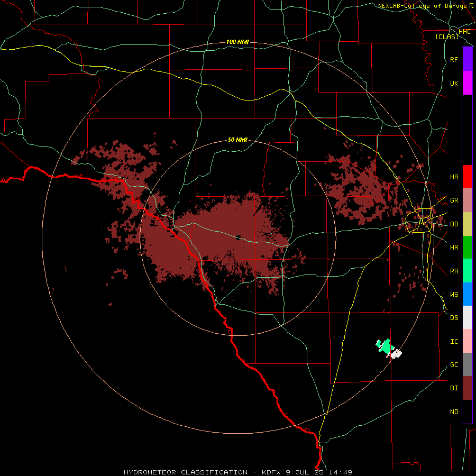Click the HA red legend swatch

(x=467, y=177)
